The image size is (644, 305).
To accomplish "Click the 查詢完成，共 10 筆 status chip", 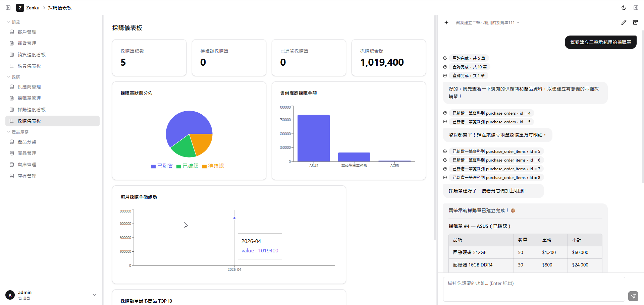I will pos(470,67).
